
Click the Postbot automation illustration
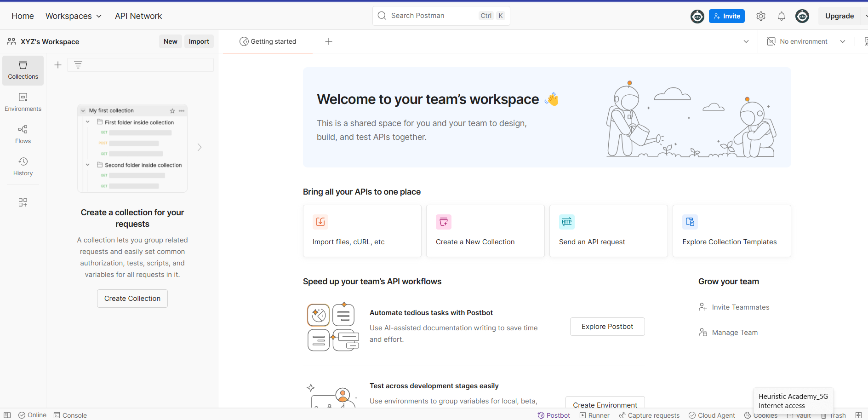333,327
